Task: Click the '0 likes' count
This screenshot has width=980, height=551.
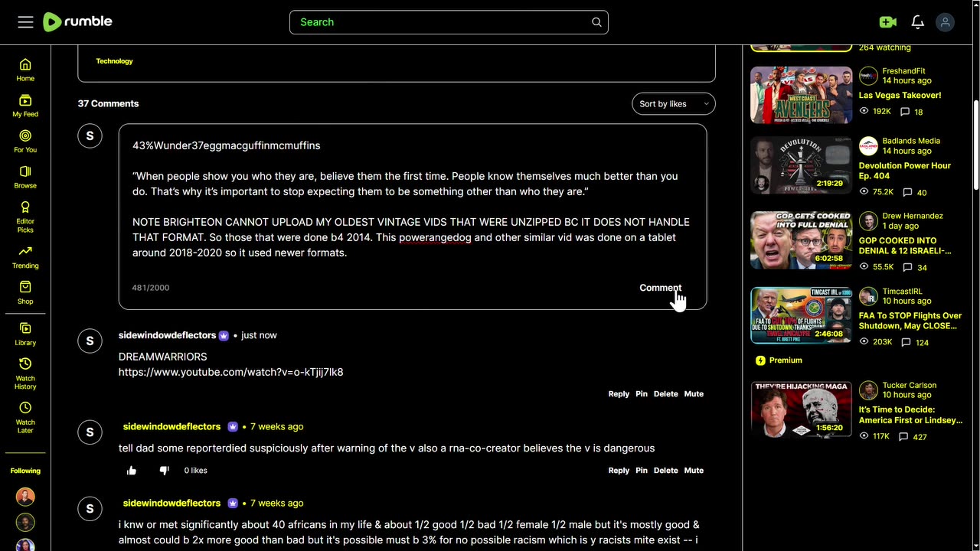Action: pos(195,471)
